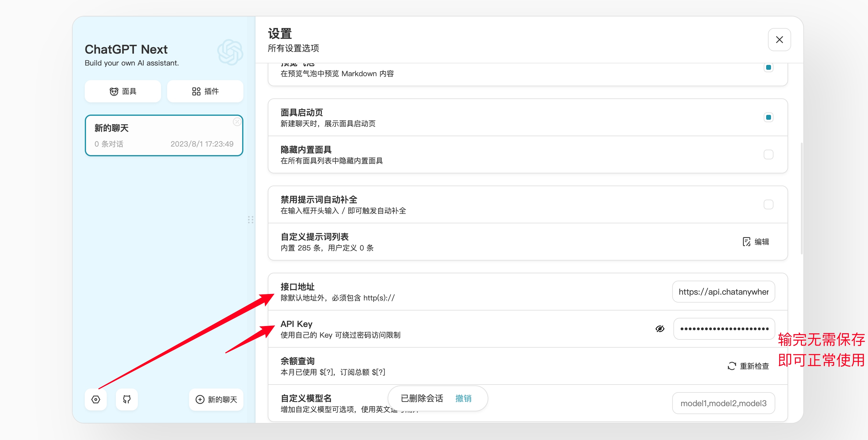Open settings via the sidebar gear icon
Viewport: 868px width, 440px height.
tap(96, 399)
